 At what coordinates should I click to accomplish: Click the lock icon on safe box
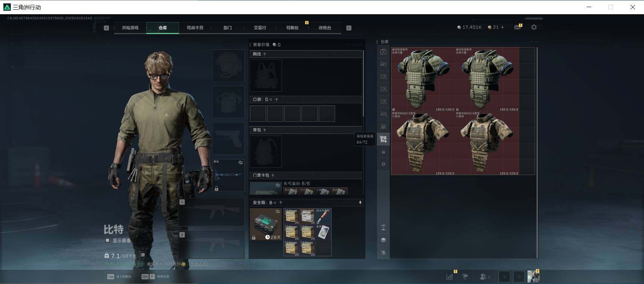[x=253, y=237]
